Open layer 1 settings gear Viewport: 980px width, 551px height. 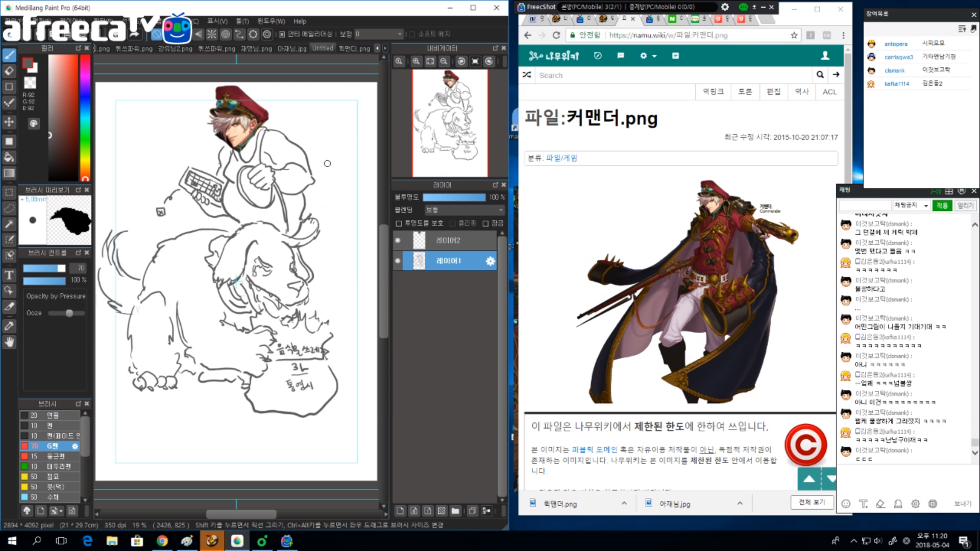491,261
